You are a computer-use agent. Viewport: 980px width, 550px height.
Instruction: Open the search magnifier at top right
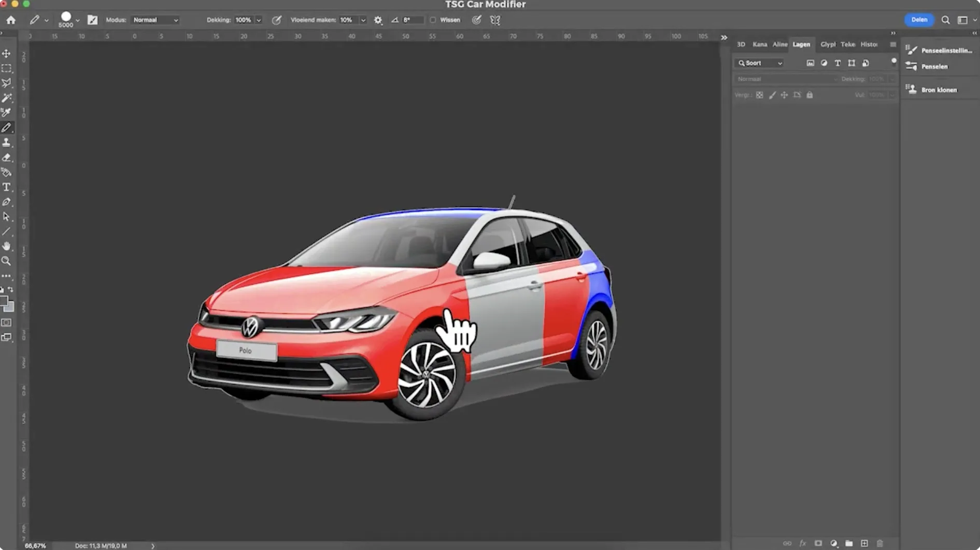pos(946,20)
